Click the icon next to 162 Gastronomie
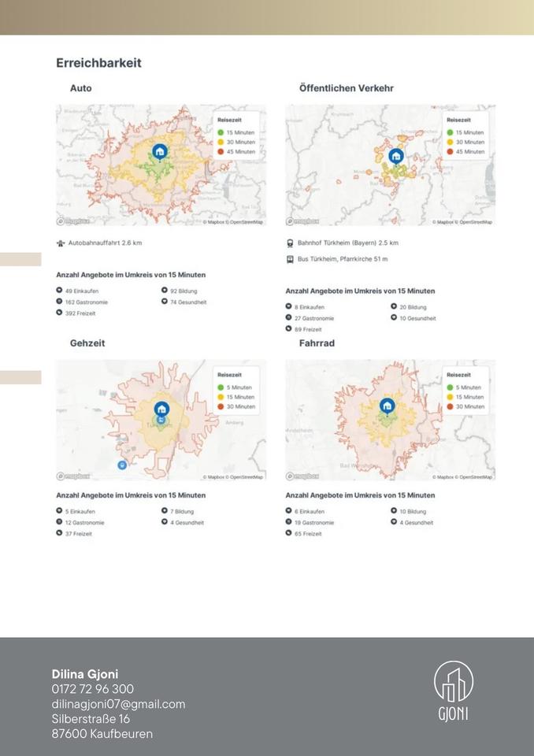The width and height of the screenshot is (534, 756). [59, 302]
